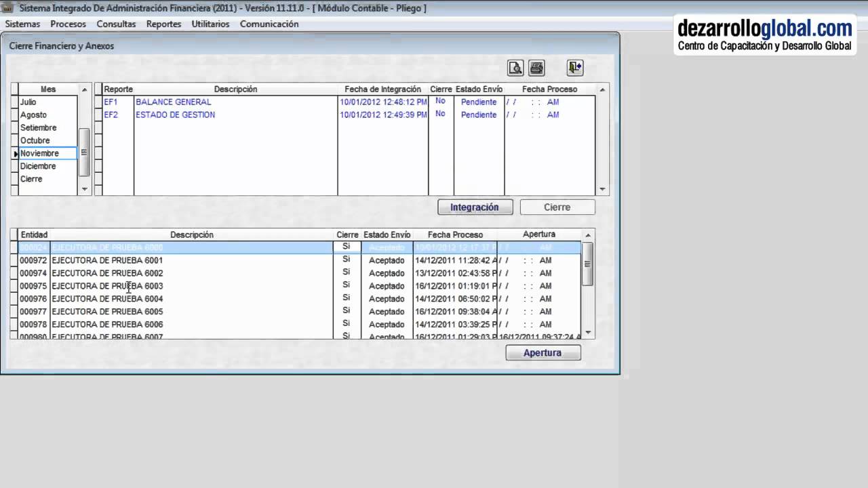Select Noviembre in the Mes list
This screenshot has height=488, width=868.
point(47,154)
